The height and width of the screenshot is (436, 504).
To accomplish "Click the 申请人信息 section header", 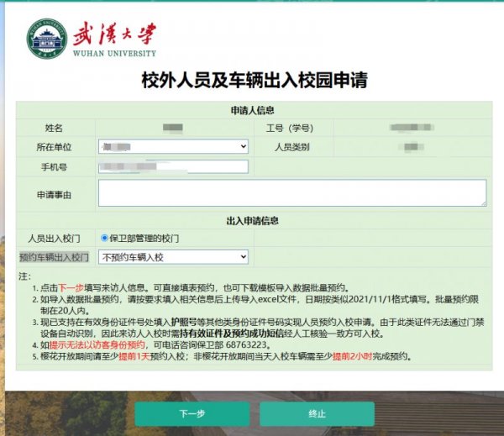I will pyautogui.click(x=252, y=110).
